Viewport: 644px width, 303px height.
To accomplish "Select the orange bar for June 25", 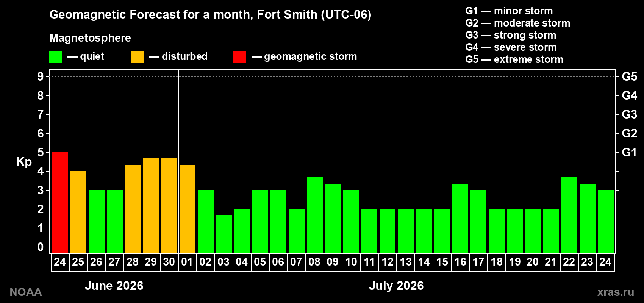I will coord(78,212).
